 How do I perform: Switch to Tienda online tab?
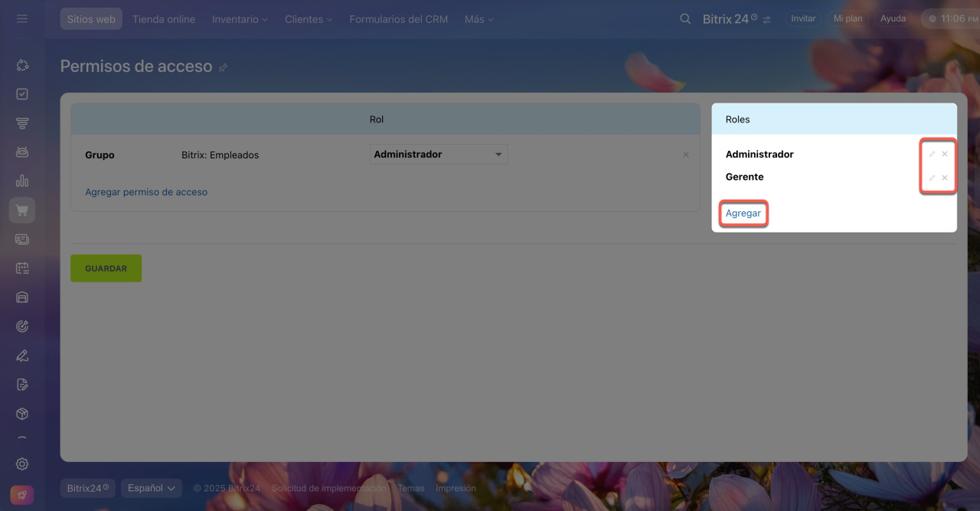point(164,19)
